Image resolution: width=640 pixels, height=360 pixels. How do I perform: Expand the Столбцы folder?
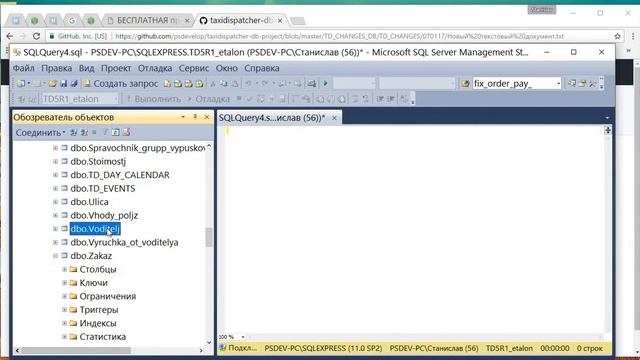[x=64, y=269]
